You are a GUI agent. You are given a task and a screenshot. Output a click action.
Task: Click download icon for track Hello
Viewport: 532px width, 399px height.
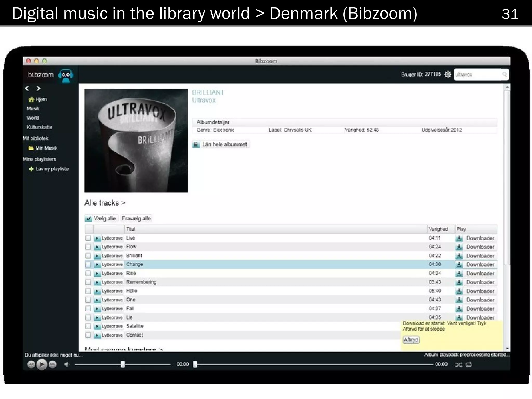coord(459,291)
